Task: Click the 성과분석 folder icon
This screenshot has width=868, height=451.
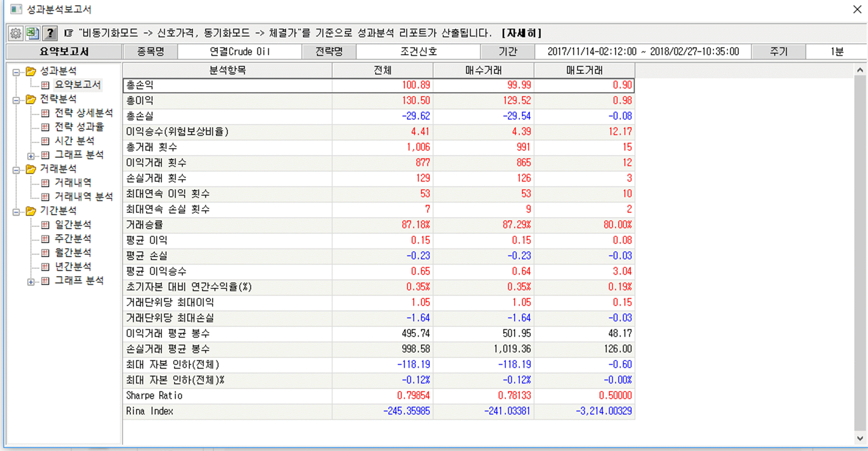Action: (x=30, y=71)
